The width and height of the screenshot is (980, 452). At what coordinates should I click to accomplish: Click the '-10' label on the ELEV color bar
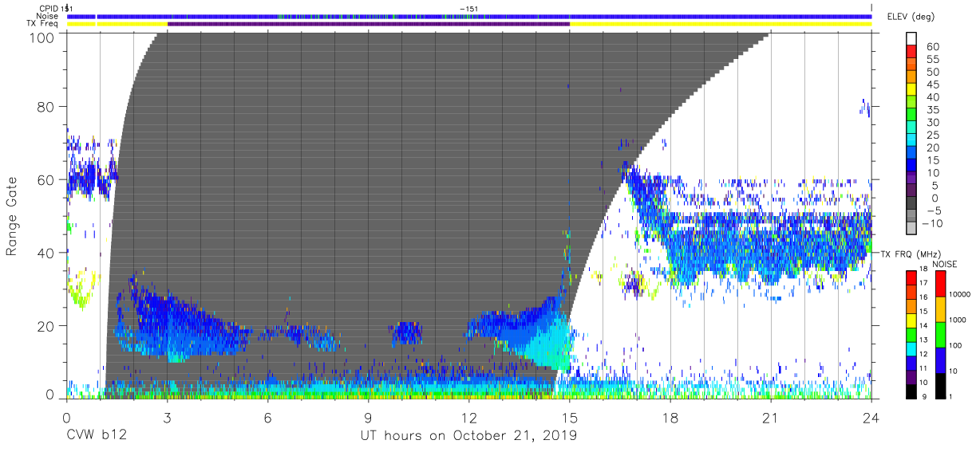click(x=932, y=223)
